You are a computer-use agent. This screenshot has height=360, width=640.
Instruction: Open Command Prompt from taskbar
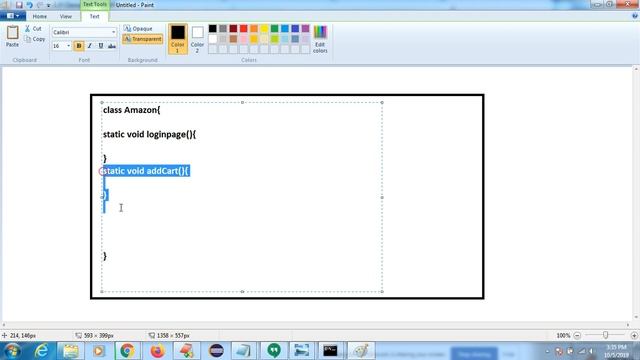click(330, 351)
